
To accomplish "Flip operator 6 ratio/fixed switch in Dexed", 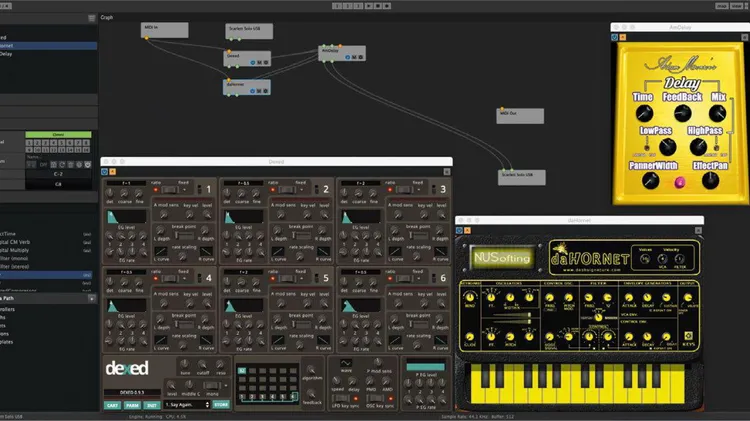I will [x=404, y=278].
